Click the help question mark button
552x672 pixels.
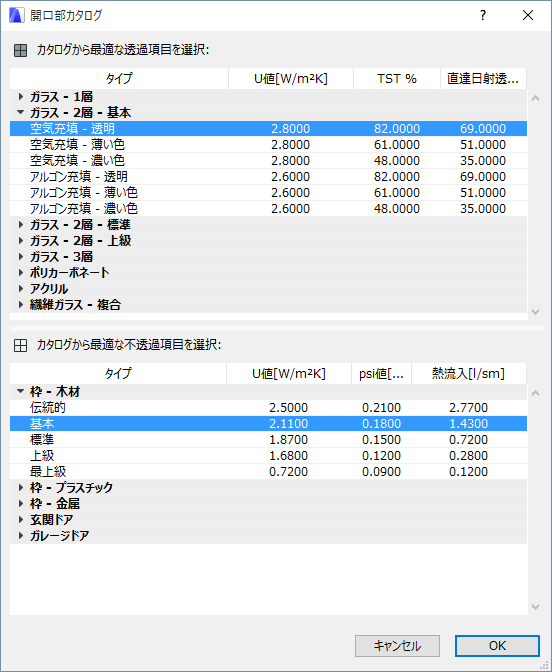tap(483, 15)
